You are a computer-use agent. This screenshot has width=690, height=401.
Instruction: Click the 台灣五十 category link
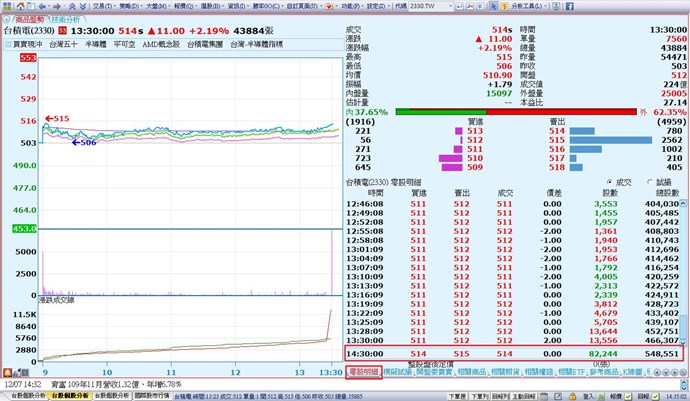63,44
